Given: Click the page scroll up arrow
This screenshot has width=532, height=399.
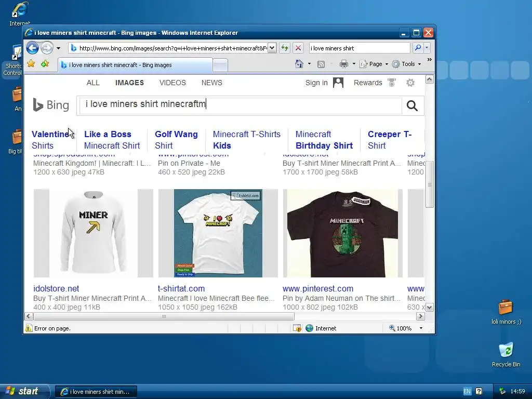Looking at the screenshot, I should [x=429, y=79].
